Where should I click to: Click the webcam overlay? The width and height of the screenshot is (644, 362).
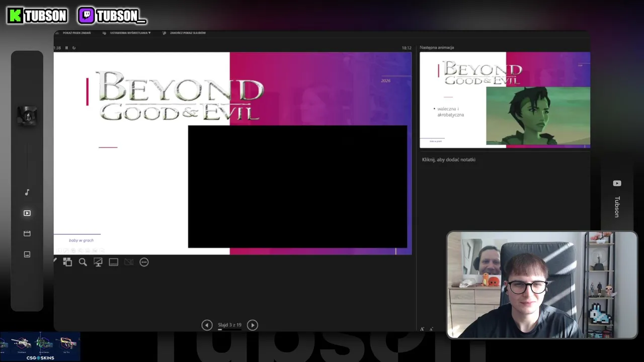542,285
